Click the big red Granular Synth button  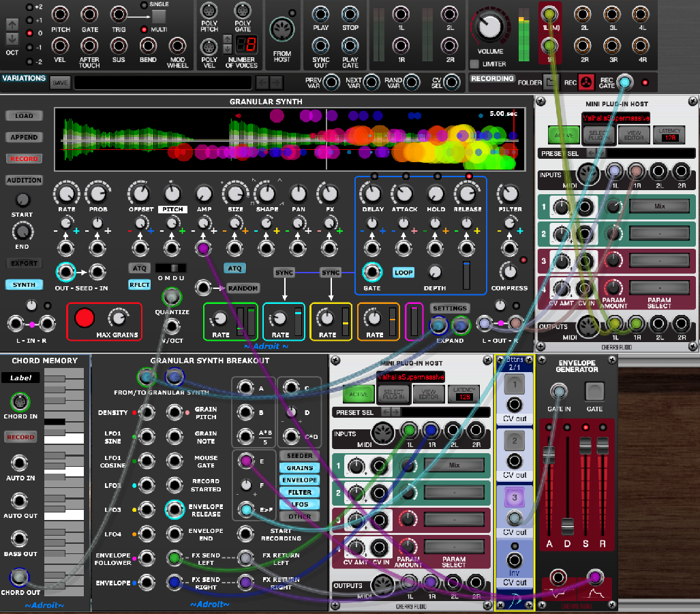[x=85, y=318]
